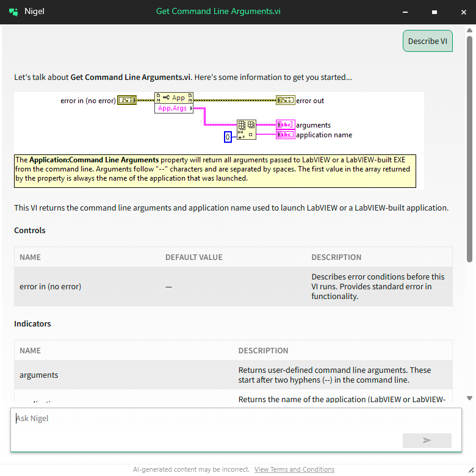Select the App.Args property row
The width and height of the screenshot is (476, 476).
(173, 109)
